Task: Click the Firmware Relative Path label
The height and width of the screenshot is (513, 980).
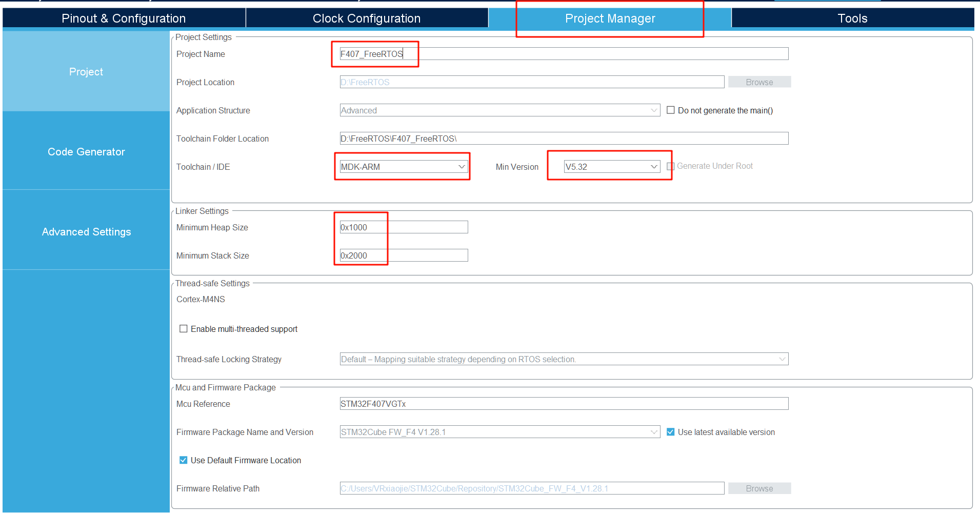Action: (218, 488)
